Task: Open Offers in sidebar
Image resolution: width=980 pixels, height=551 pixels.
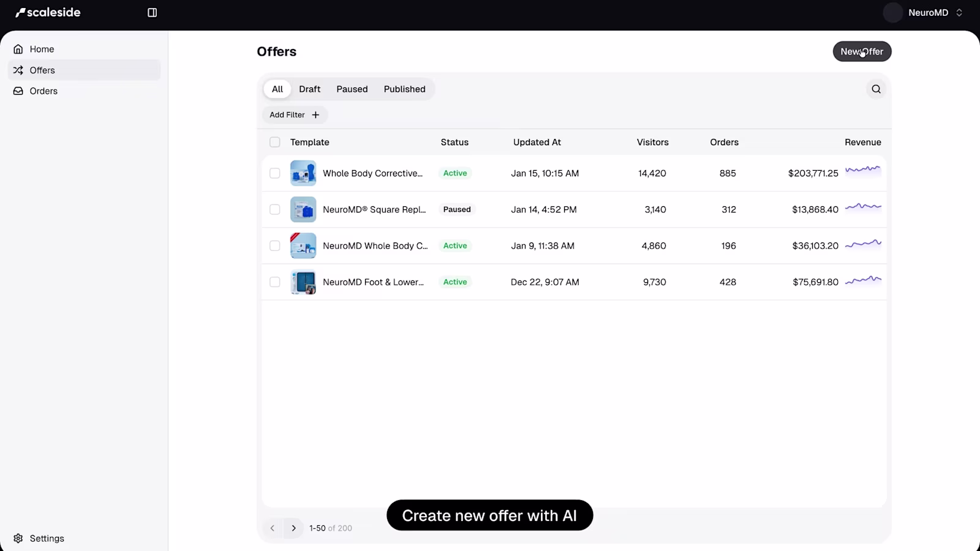Action: click(84, 70)
